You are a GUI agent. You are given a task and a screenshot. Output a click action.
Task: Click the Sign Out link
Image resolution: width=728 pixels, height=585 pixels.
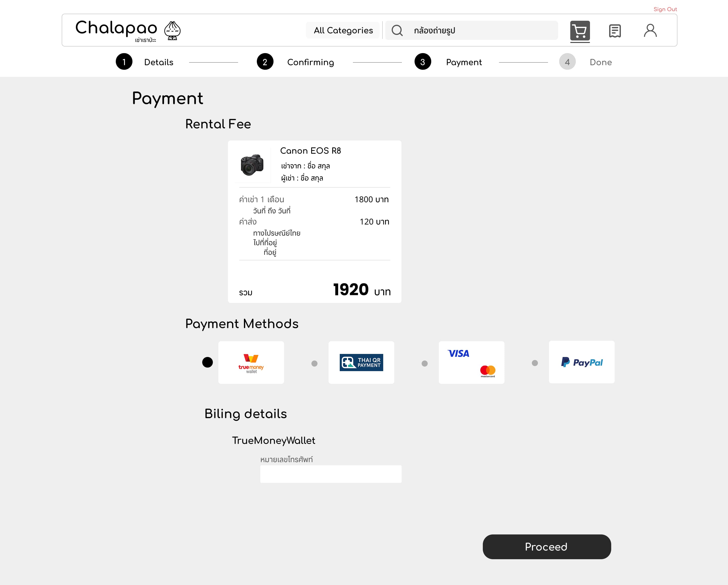point(665,9)
